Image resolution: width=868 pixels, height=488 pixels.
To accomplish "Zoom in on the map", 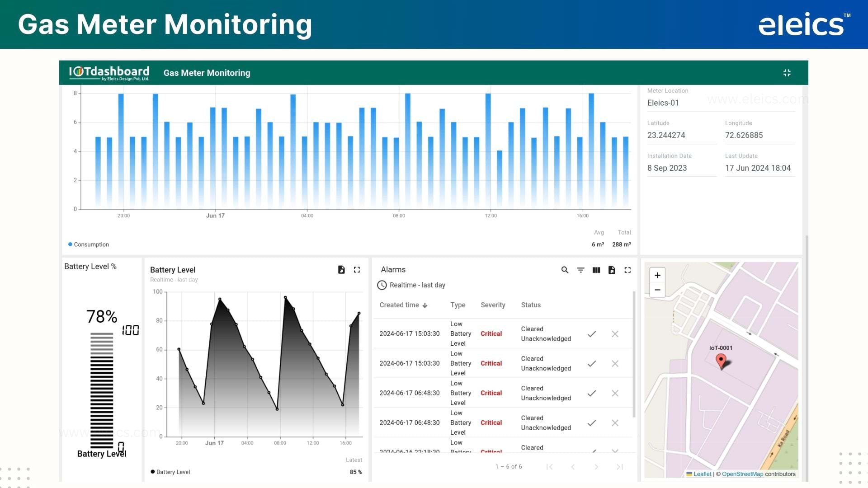I will point(657,275).
